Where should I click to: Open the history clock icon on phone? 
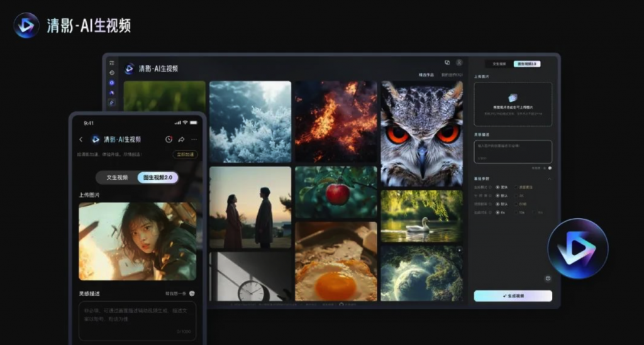(x=169, y=140)
